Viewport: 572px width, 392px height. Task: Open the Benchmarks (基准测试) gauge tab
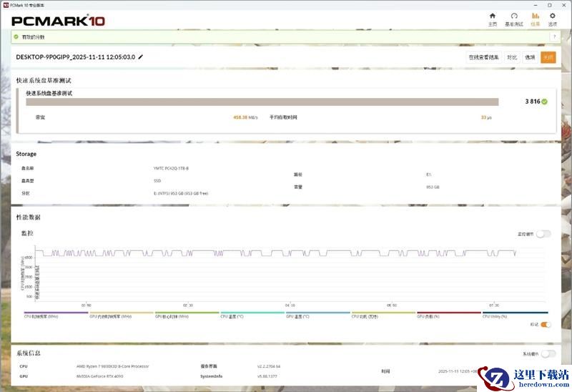pos(513,19)
